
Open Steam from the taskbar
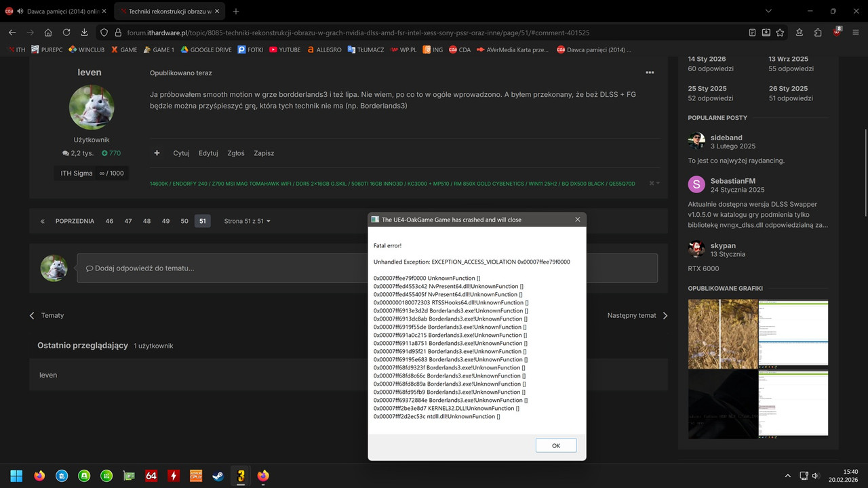218,476
